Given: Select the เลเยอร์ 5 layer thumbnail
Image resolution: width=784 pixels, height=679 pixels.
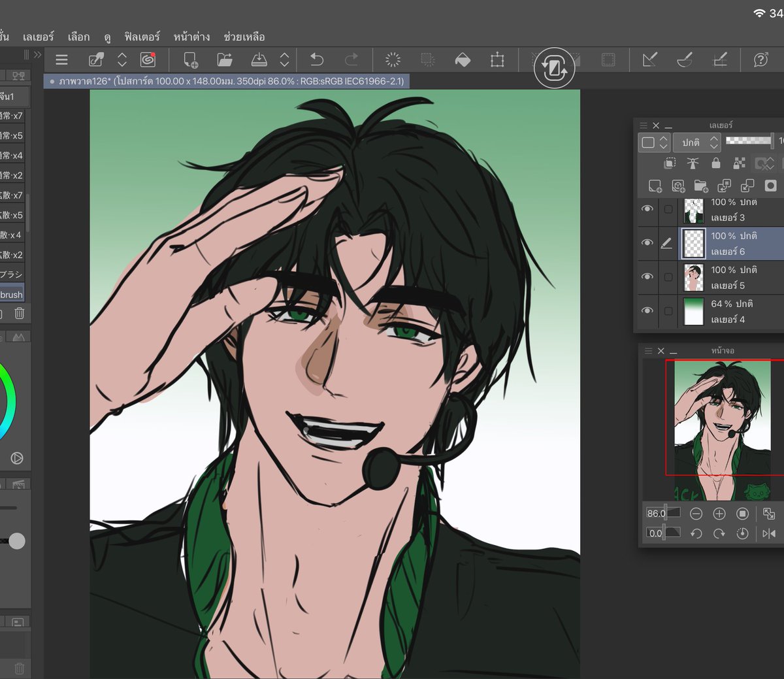Looking at the screenshot, I should [x=693, y=278].
